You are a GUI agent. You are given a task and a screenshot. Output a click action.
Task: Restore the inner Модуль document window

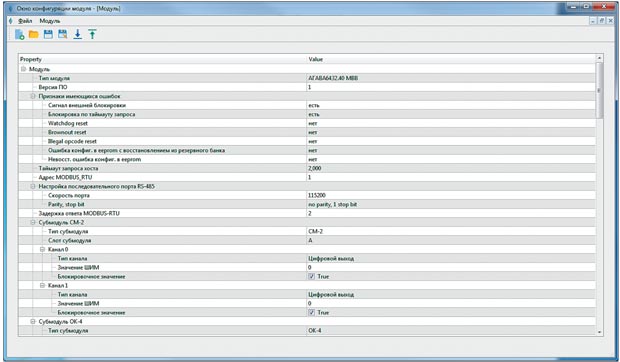click(601, 21)
